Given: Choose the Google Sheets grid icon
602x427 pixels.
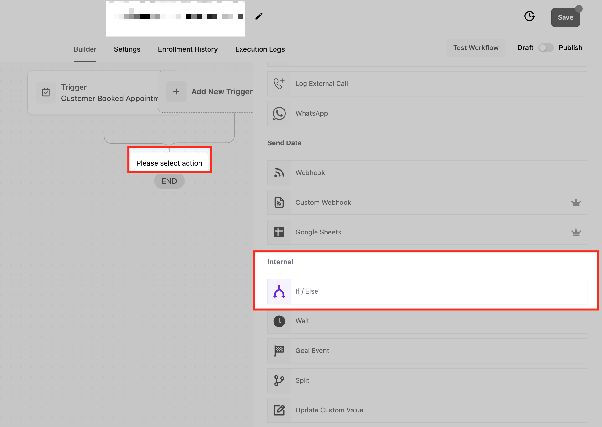Looking at the screenshot, I should tap(279, 232).
